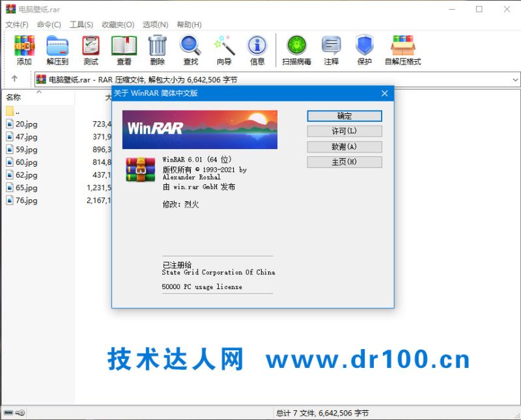Image resolution: width=521 pixels, height=420 pixels.
Task: Click the 保护 (Protect) shield icon
Action: pyautogui.click(x=365, y=50)
